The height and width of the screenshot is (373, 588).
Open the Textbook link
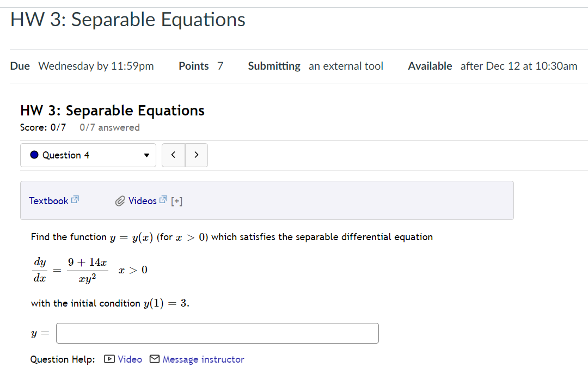click(x=48, y=201)
